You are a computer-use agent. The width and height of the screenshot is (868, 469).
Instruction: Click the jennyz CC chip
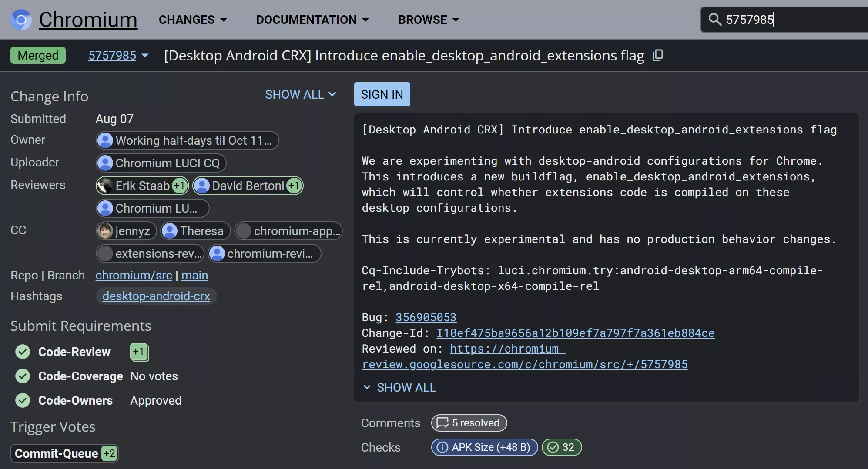click(126, 231)
